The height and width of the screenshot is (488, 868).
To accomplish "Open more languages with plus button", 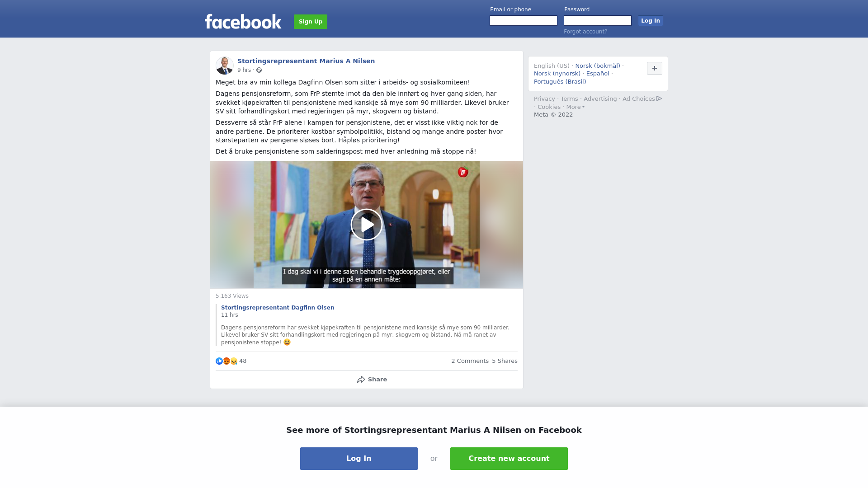I will [655, 68].
